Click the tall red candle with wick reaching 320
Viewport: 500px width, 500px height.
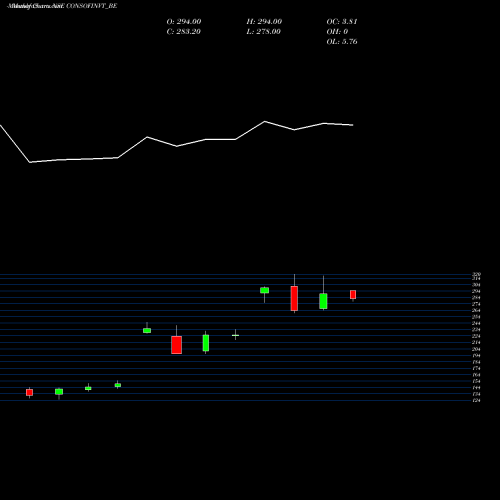pos(294,298)
